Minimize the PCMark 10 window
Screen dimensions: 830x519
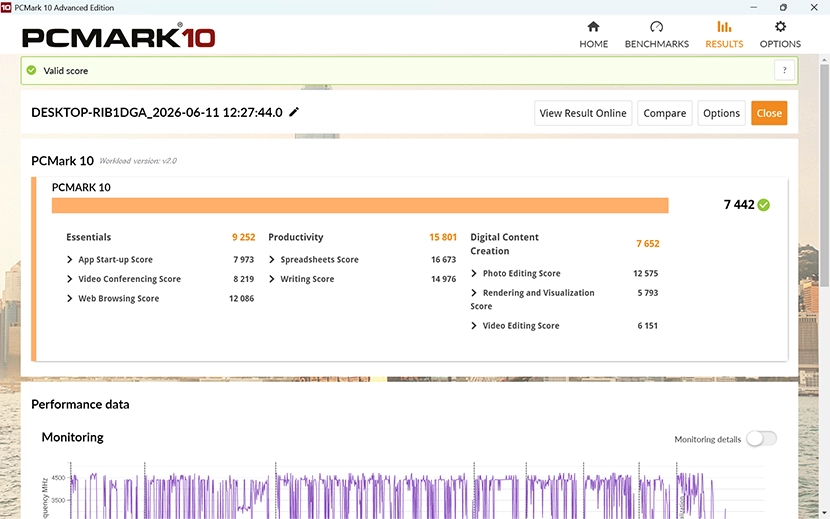[x=753, y=7]
